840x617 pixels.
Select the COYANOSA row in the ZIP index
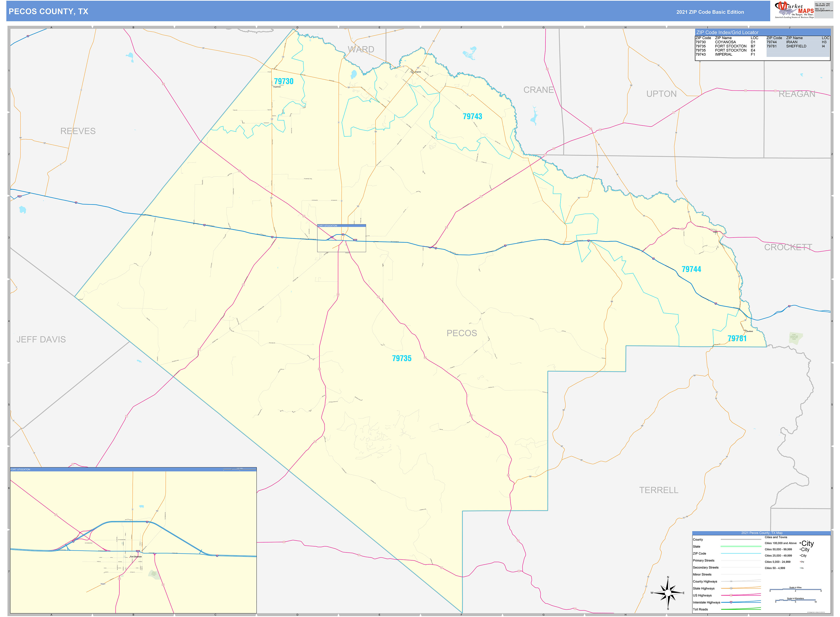(726, 42)
